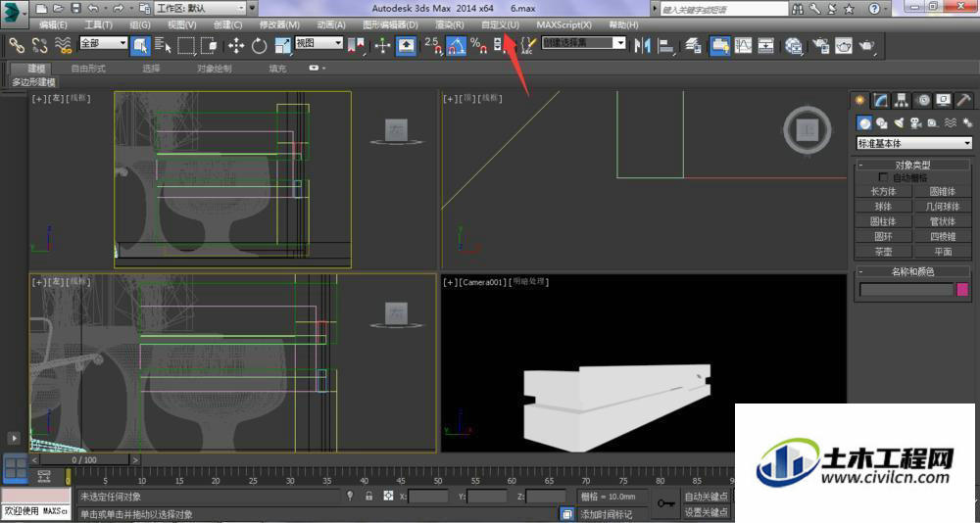The height and width of the screenshot is (523, 980).
Task: Toggle Percent Snap
Action: (479, 46)
